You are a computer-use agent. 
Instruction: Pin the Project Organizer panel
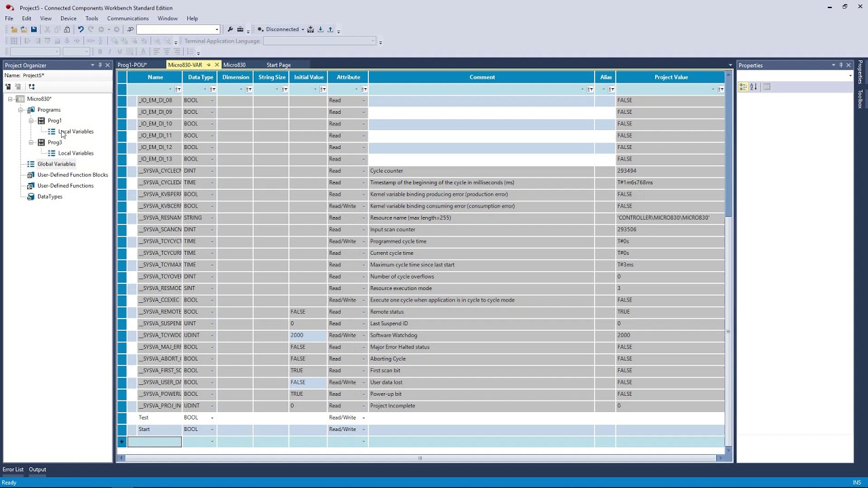coord(100,65)
